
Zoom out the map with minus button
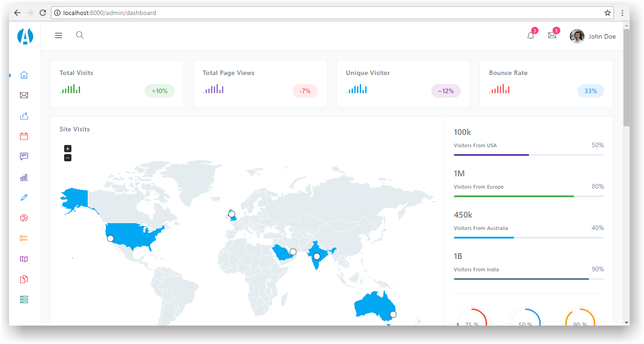tap(68, 158)
